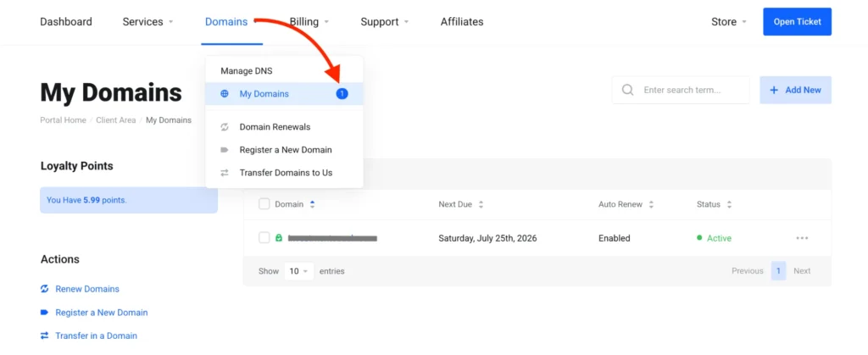Viewport: 868px width, 355px height.
Task: Open sidebar Register a New Domain link
Action: pyautogui.click(x=102, y=313)
